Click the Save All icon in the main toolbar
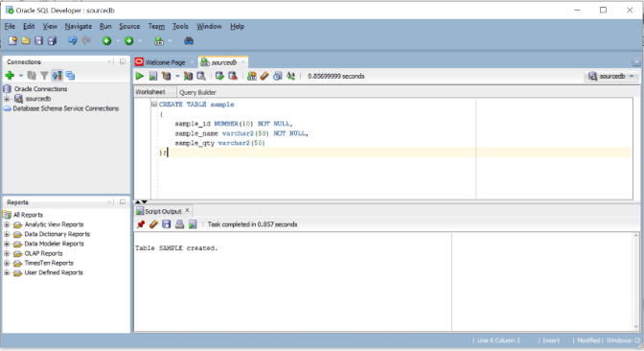Viewport: 644px width, 351px height. pos(52,40)
